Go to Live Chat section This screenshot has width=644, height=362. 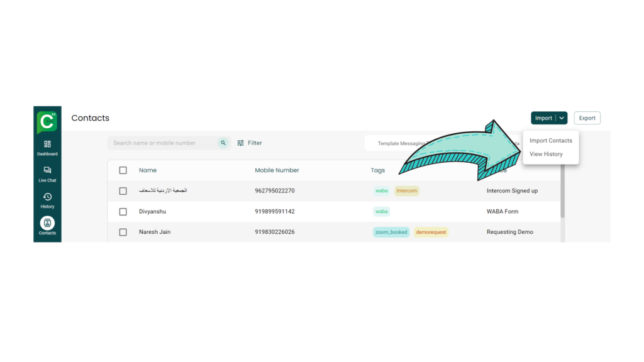click(47, 171)
